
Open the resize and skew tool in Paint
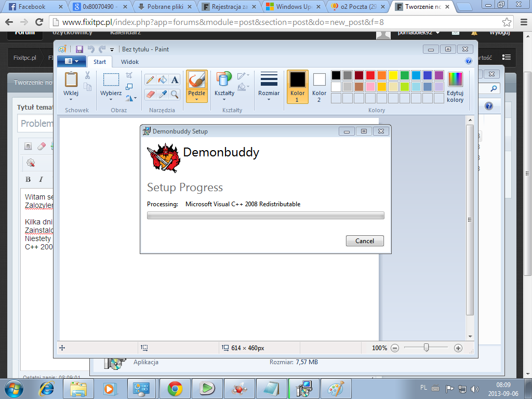129,87
